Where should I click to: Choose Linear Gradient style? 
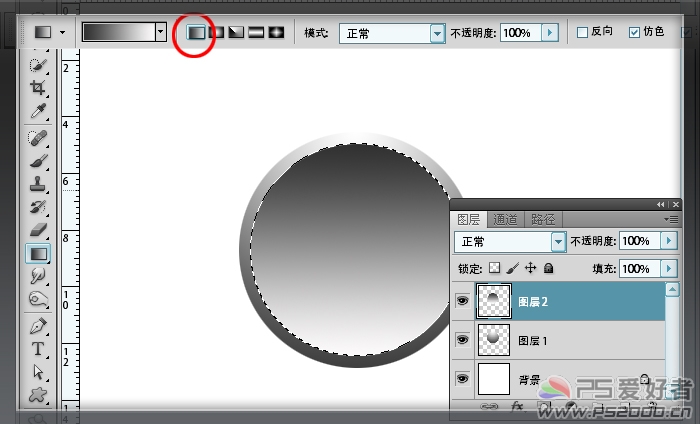196,32
